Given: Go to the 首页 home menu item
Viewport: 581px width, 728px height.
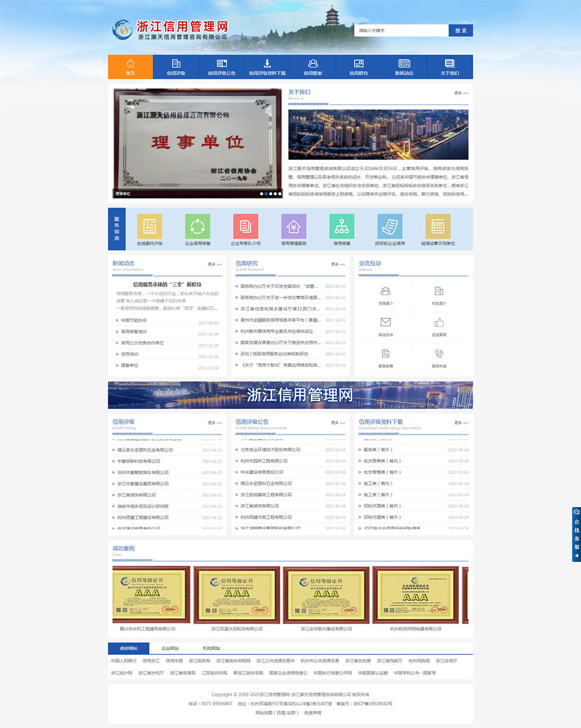Looking at the screenshot, I should pyautogui.click(x=130, y=67).
